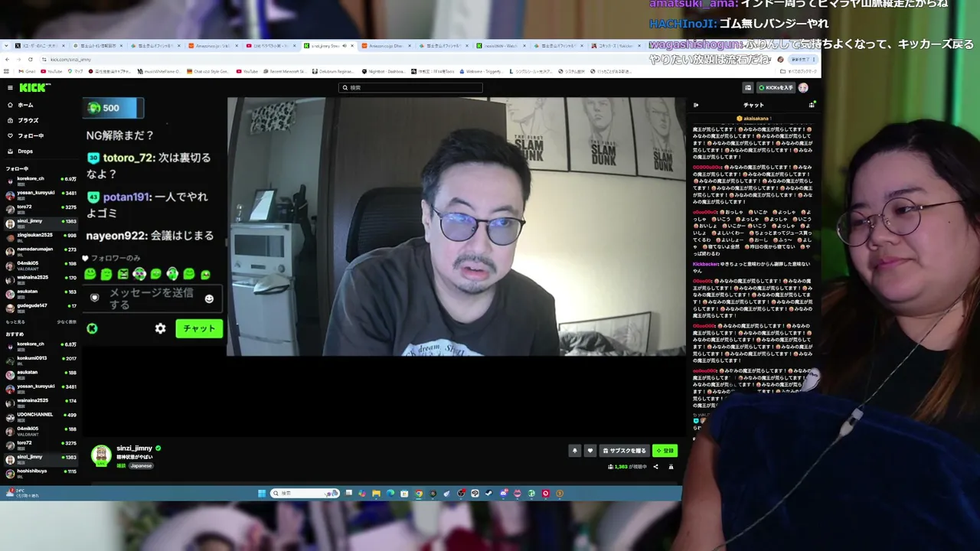This screenshot has width=980, height=551.
Task: Click the 500 KICKs balance badge
Action: click(113, 108)
